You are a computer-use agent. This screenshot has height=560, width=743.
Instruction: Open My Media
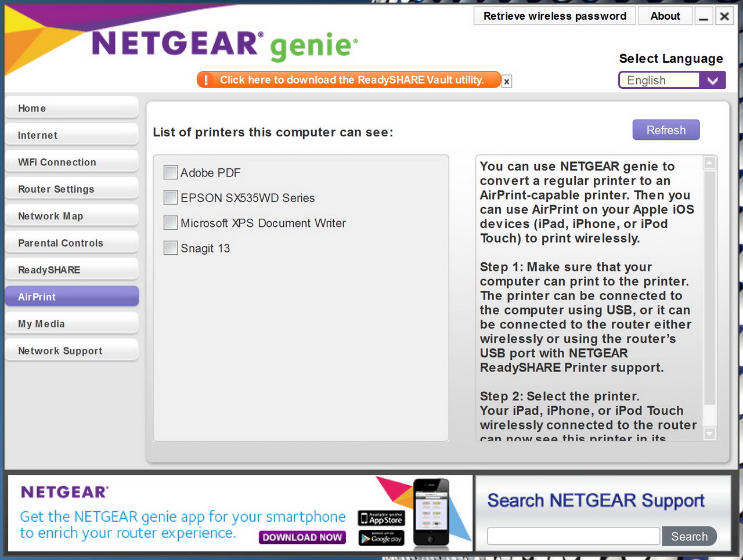[72, 324]
